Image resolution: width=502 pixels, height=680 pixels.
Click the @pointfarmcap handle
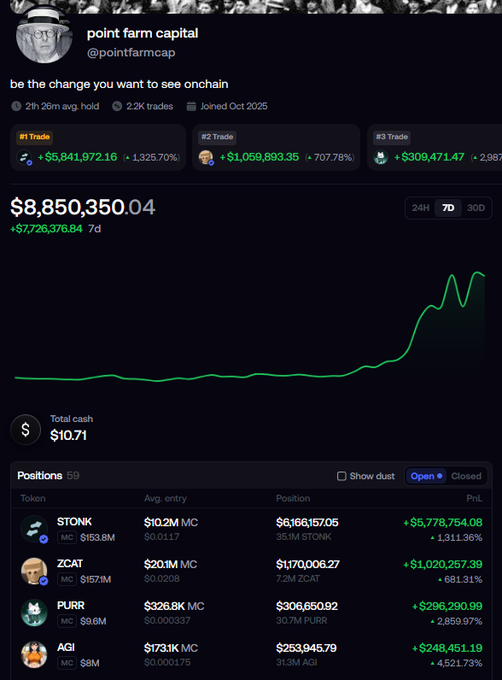131,52
